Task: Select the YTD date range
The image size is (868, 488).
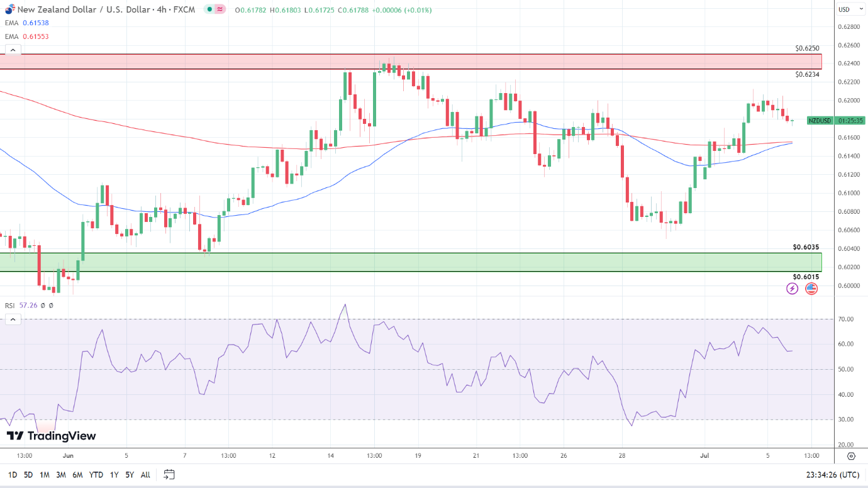Action: pyautogui.click(x=96, y=475)
